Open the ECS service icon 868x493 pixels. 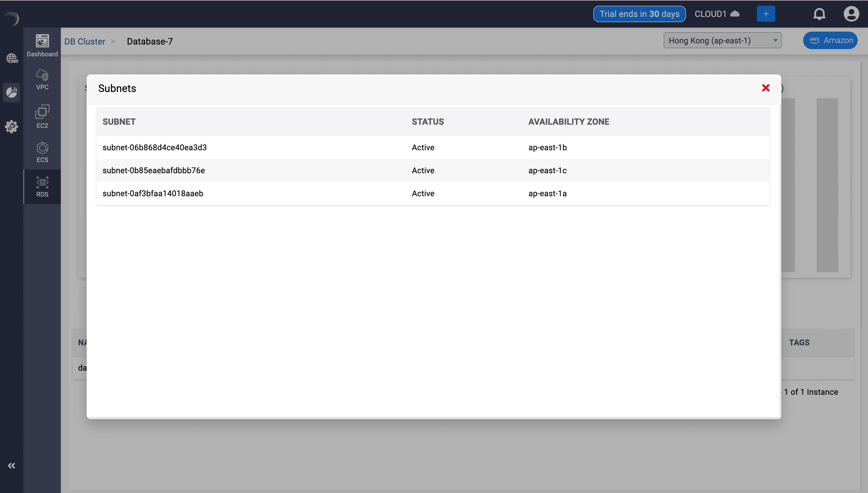[42, 152]
